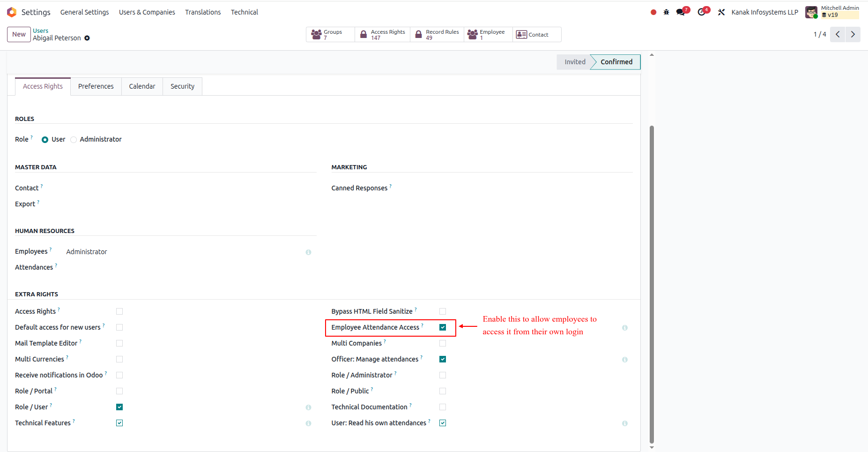Open the Record Rules lock smart button
This screenshot has width=868, height=452.
[x=437, y=34]
